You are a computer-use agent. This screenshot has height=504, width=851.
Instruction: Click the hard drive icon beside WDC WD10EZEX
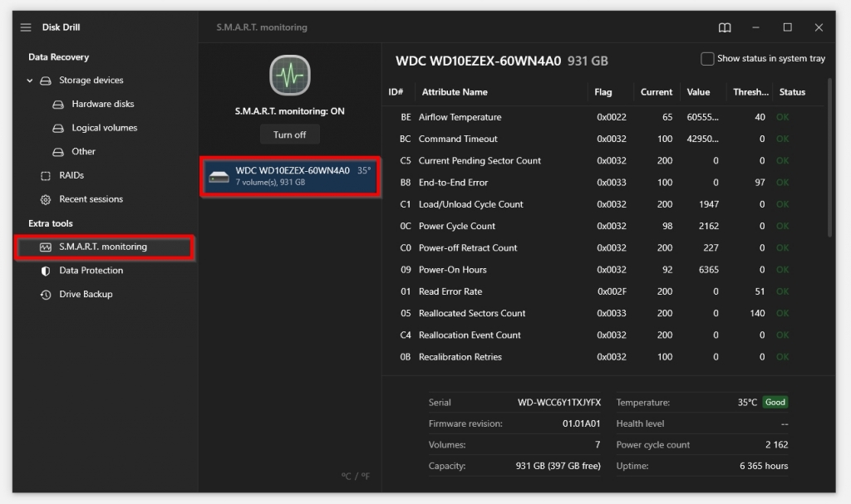(x=219, y=176)
